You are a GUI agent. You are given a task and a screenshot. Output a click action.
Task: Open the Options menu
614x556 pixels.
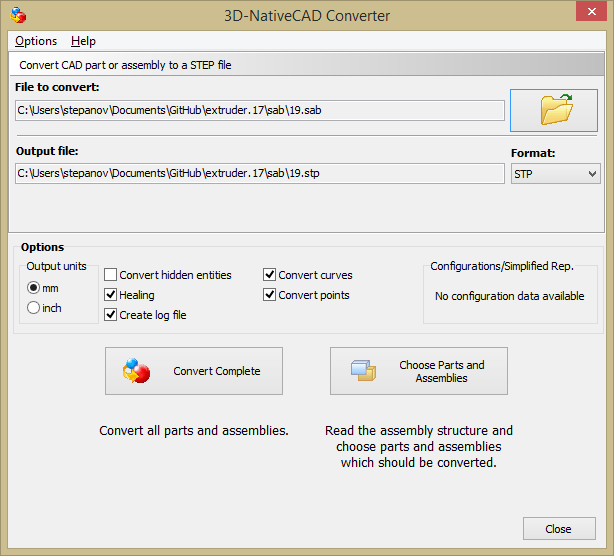tap(36, 41)
